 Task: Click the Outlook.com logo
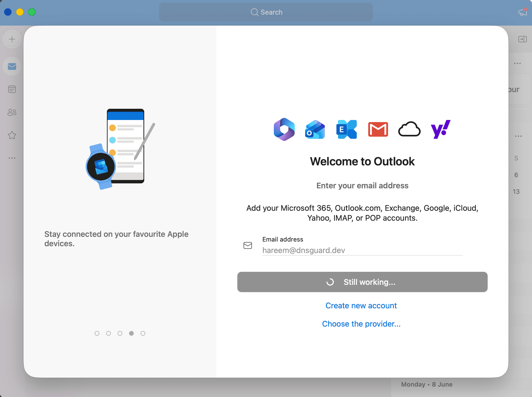tap(315, 129)
